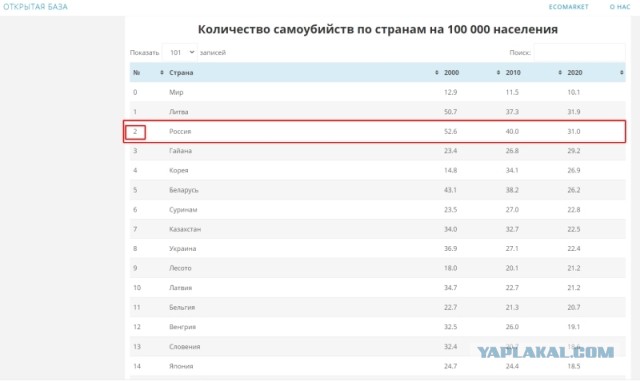Viewport: 640px width, 382px height.
Task: Select the Бельгия country cell
Action: point(182,307)
